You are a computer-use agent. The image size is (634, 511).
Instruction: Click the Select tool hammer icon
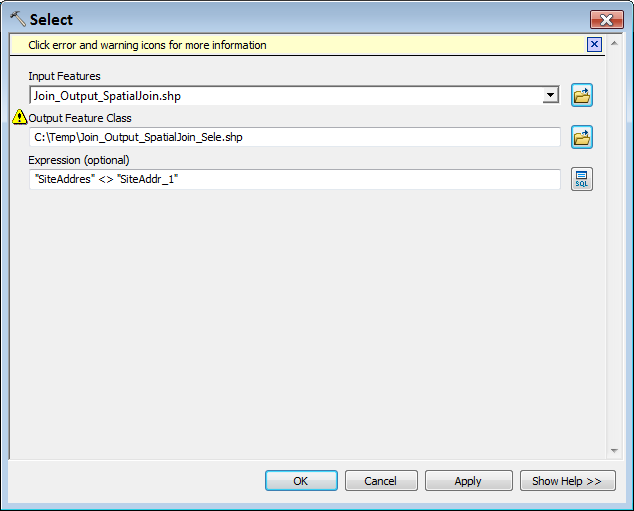17,19
